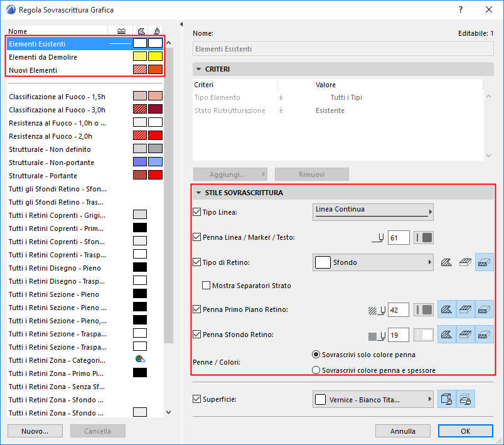
Task: Click the pen number field showing 42
Action: pyautogui.click(x=399, y=310)
